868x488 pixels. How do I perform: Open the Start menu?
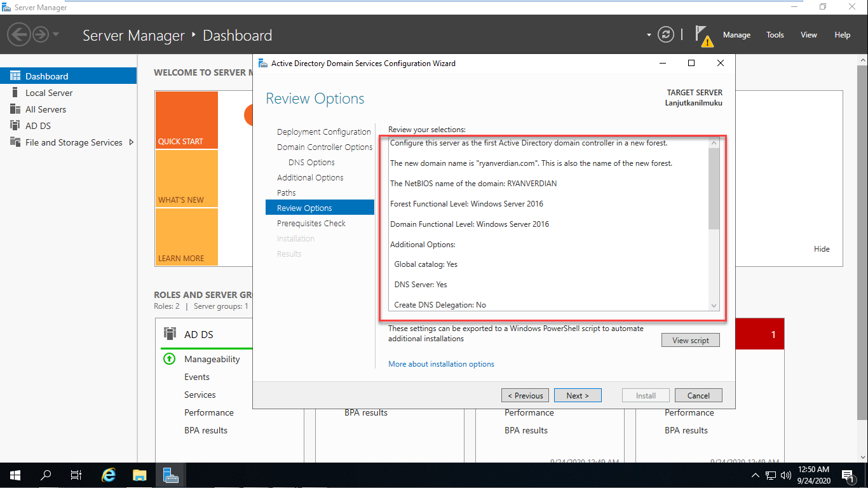13,475
